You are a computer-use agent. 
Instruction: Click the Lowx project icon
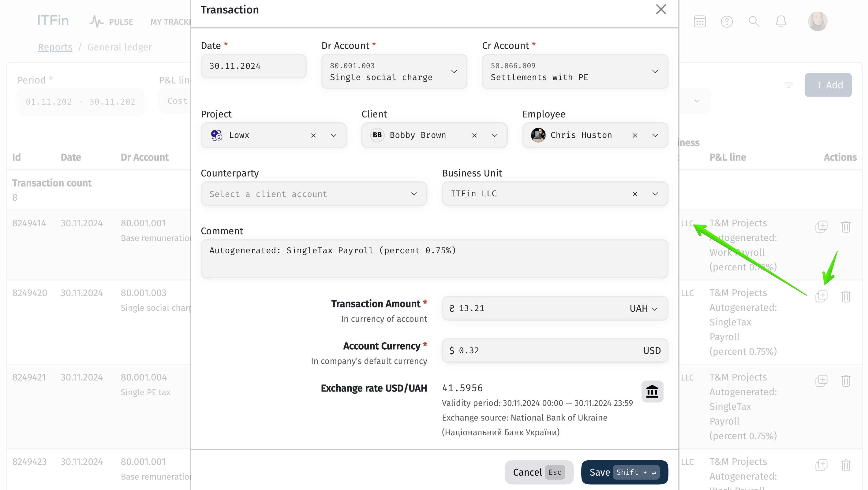click(x=216, y=135)
